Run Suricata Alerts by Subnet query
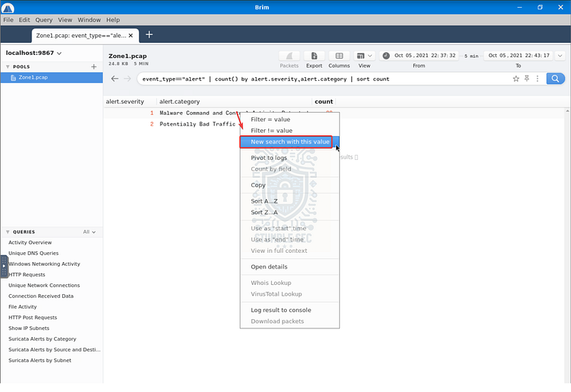The image size is (571, 392). 40,361
